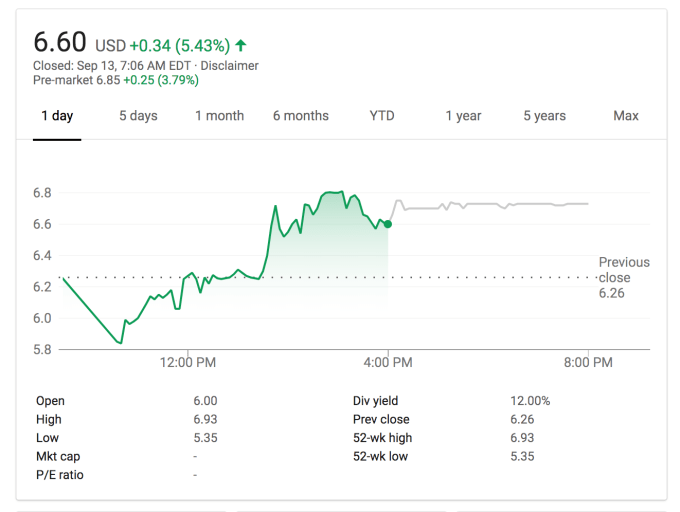This screenshot has width=680, height=512.
Task: Show the 6 months chart range
Action: tap(301, 116)
